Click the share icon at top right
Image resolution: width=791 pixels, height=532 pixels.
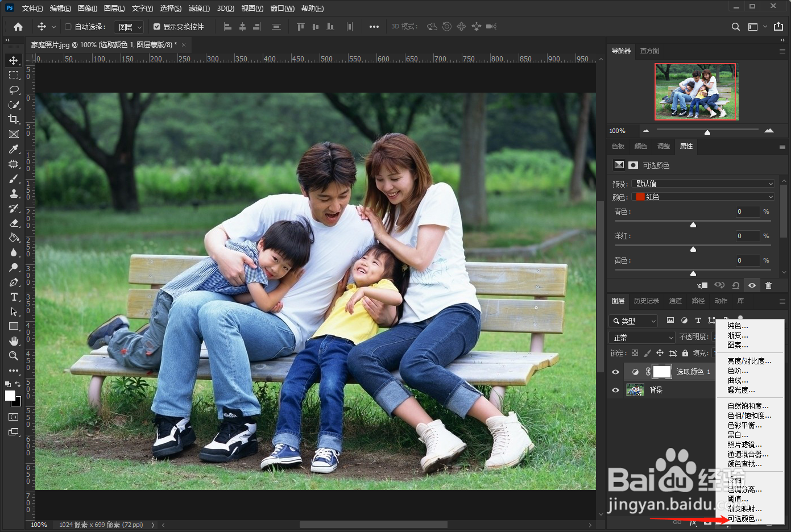(x=778, y=27)
